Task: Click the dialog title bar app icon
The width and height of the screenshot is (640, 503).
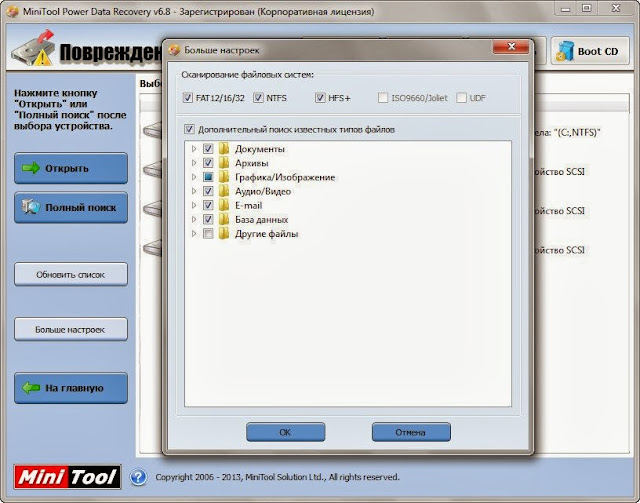Action: tap(174, 50)
